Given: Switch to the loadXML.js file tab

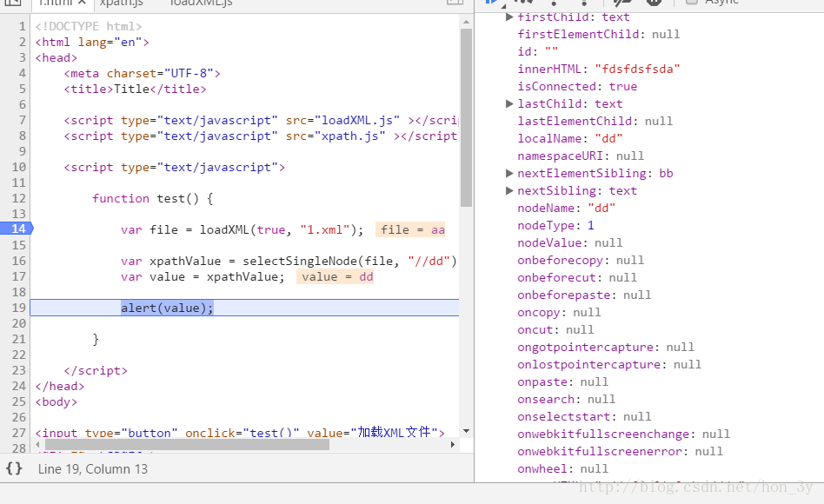Looking at the screenshot, I should point(202,3).
